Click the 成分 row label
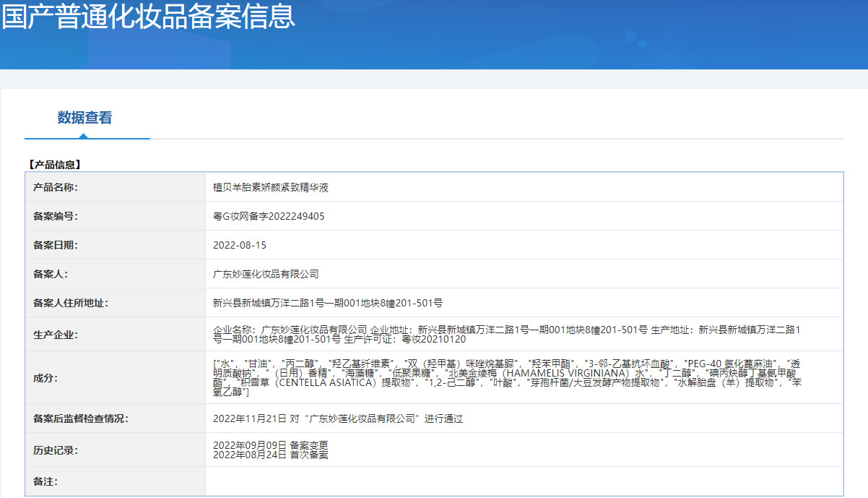Screen dimensions: 868x498 click(x=45, y=377)
